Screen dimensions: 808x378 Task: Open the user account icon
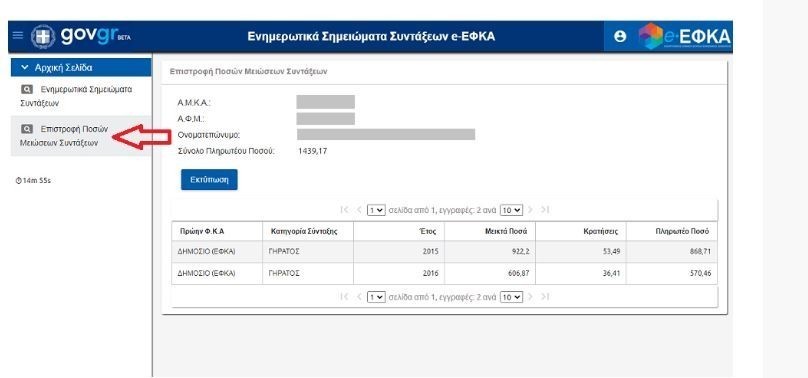pyautogui.click(x=620, y=36)
